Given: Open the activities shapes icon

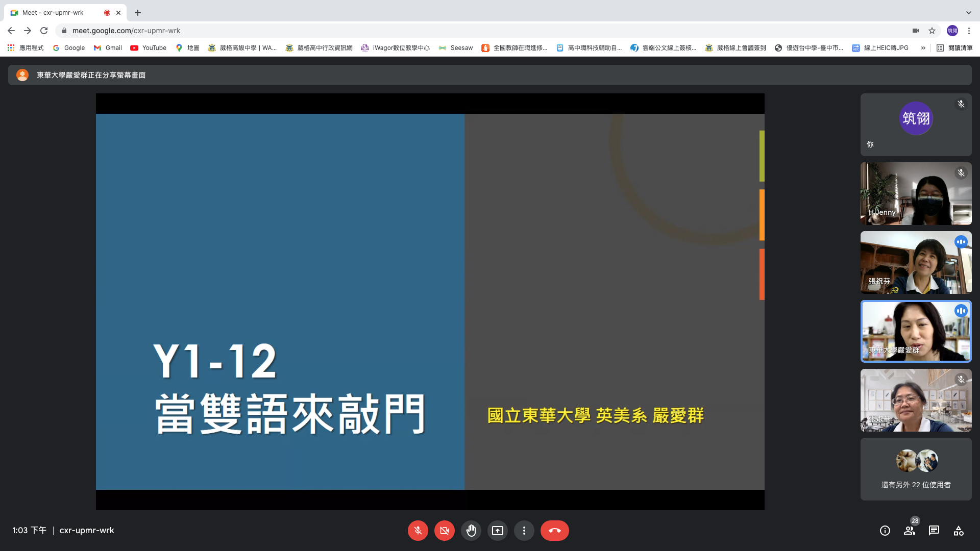Looking at the screenshot, I should coord(958,531).
